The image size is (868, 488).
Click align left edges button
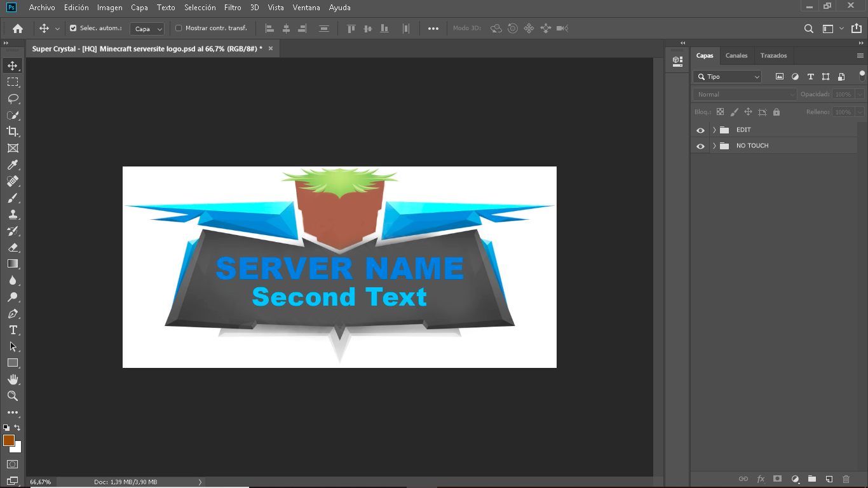pos(269,29)
